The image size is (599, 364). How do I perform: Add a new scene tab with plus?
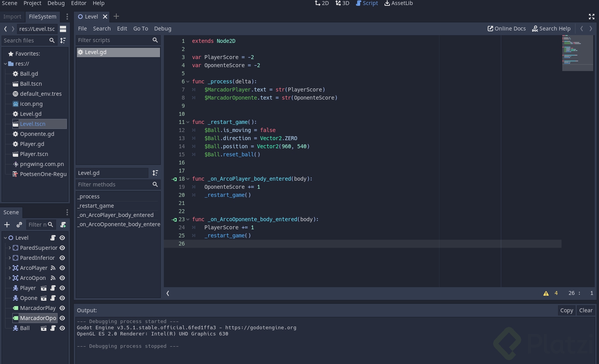116,16
